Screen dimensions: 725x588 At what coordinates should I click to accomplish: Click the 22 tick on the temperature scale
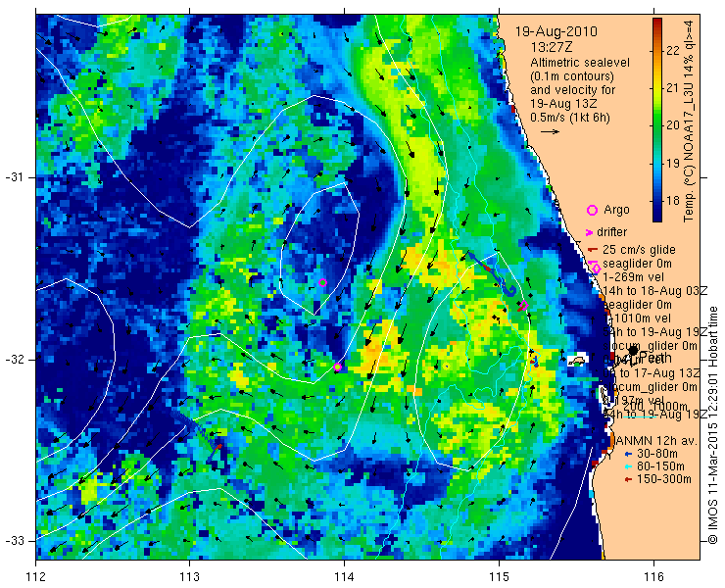click(673, 51)
